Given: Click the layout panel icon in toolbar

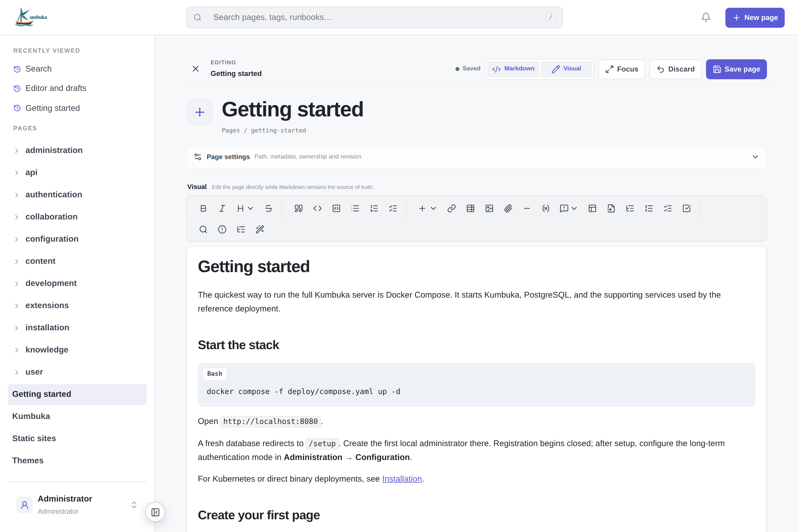Looking at the screenshot, I should [592, 208].
